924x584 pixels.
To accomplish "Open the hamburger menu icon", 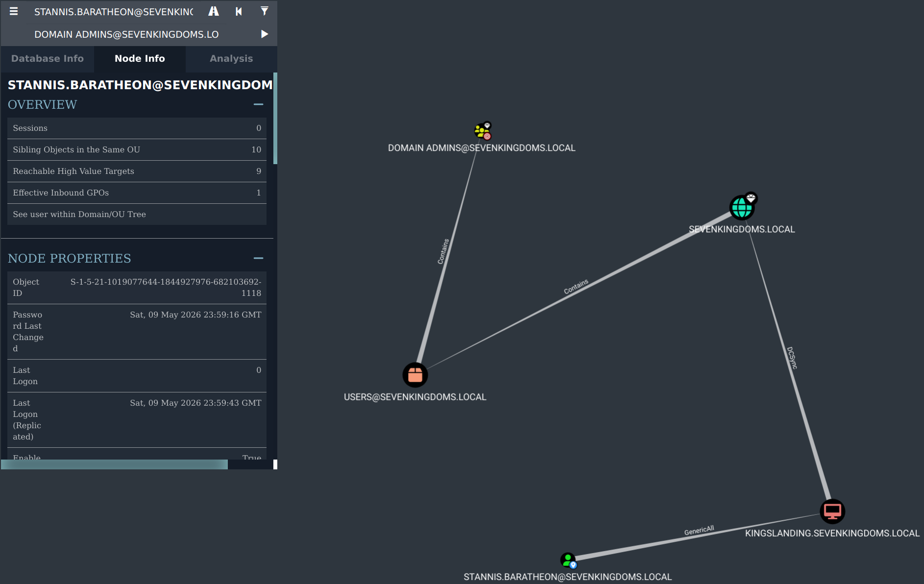I will point(14,11).
